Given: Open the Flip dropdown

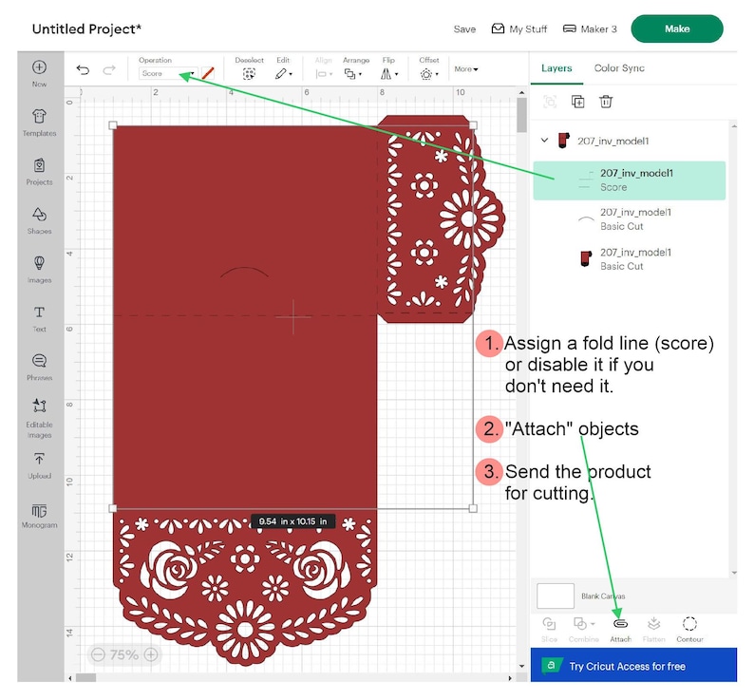Looking at the screenshot, I should pos(389,73).
